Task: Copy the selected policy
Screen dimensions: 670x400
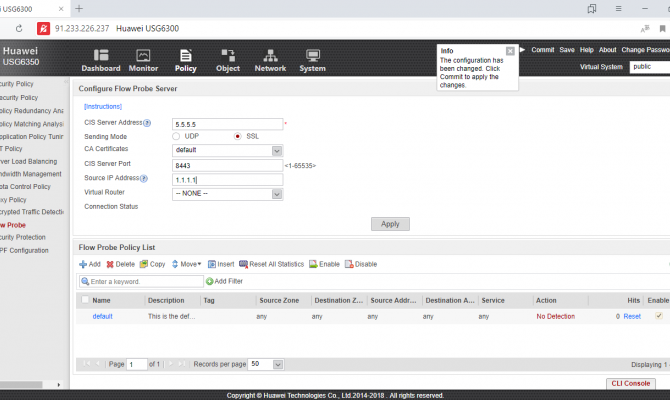Action: 153,264
